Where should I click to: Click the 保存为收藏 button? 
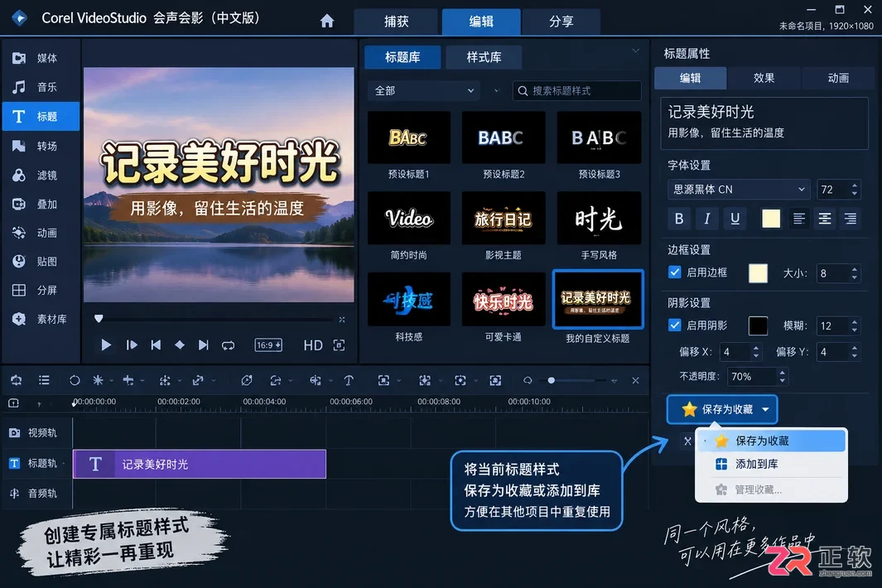pyautogui.click(x=721, y=410)
